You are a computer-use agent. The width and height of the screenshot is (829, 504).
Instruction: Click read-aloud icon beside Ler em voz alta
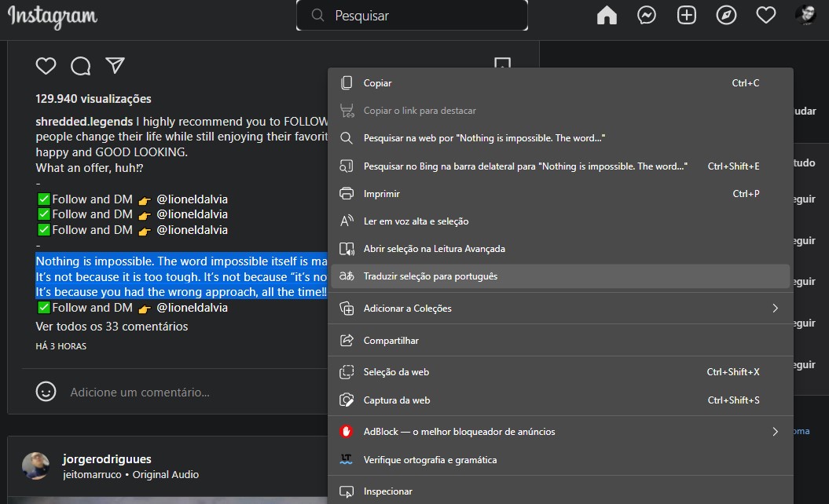click(347, 221)
